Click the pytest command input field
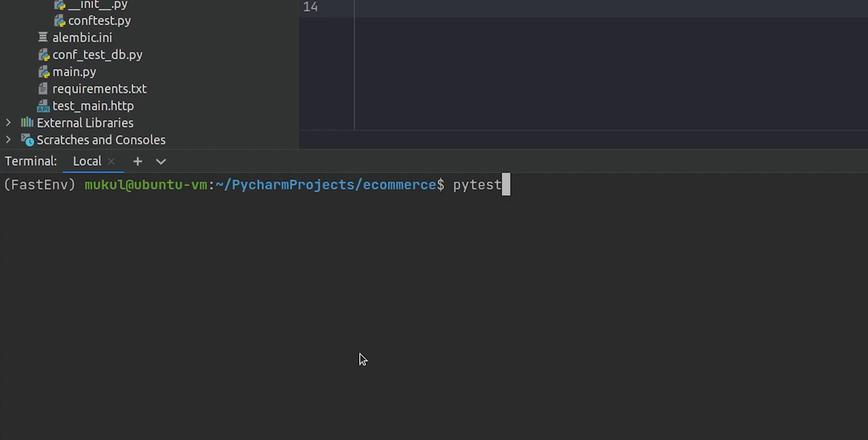This screenshot has height=440, width=868. coord(479,185)
